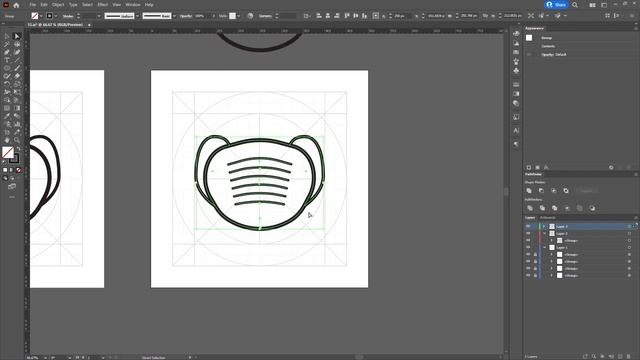Click the Edit Toolbar three dots
640x360 pixels.
tap(12, 197)
